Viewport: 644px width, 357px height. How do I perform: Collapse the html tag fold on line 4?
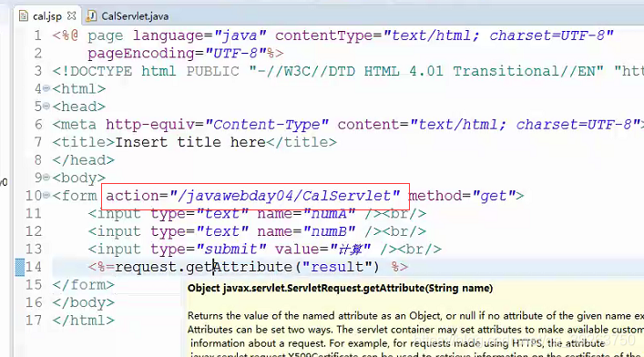(x=46, y=88)
